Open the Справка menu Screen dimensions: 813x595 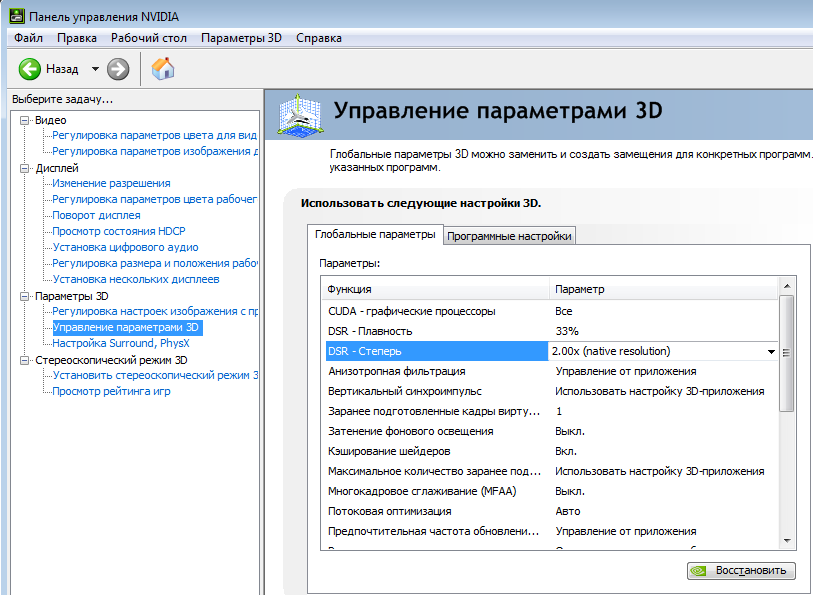tap(319, 38)
